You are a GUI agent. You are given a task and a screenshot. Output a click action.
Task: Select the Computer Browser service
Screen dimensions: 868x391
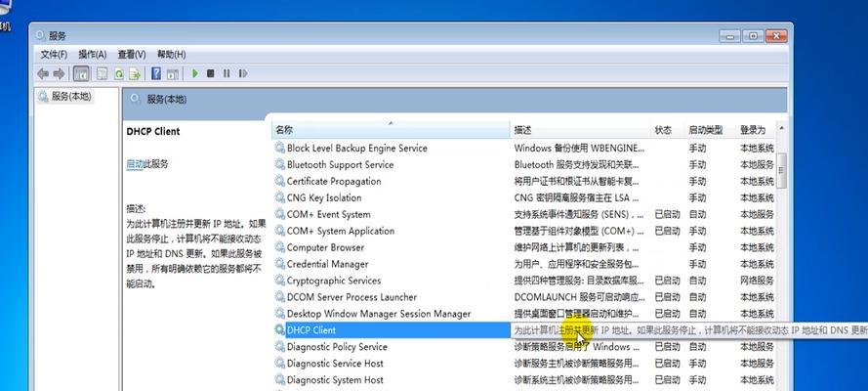pyautogui.click(x=524, y=247)
